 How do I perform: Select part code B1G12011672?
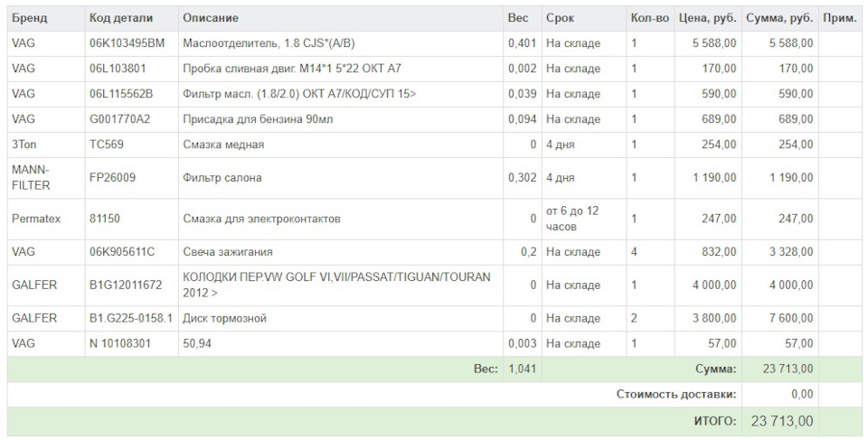click(126, 285)
